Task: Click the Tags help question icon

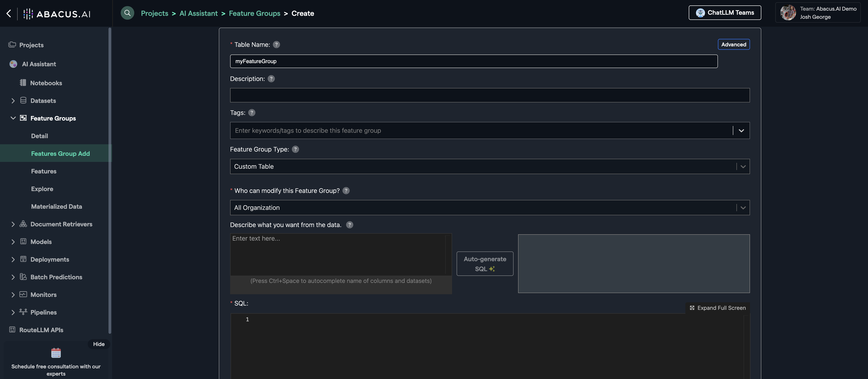Action: [x=252, y=113]
